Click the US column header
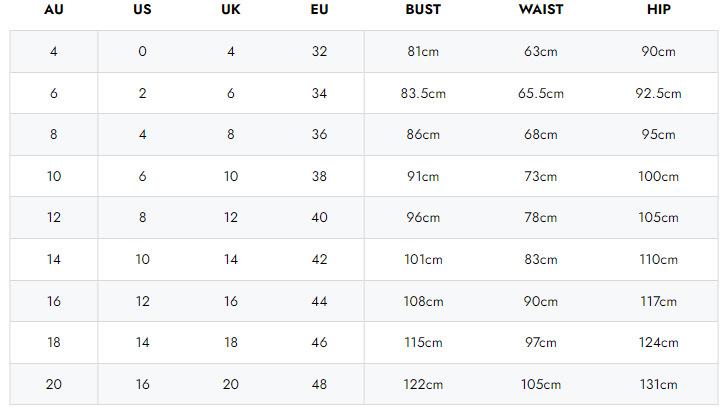Viewport: 721px width, 407px height. [x=142, y=10]
